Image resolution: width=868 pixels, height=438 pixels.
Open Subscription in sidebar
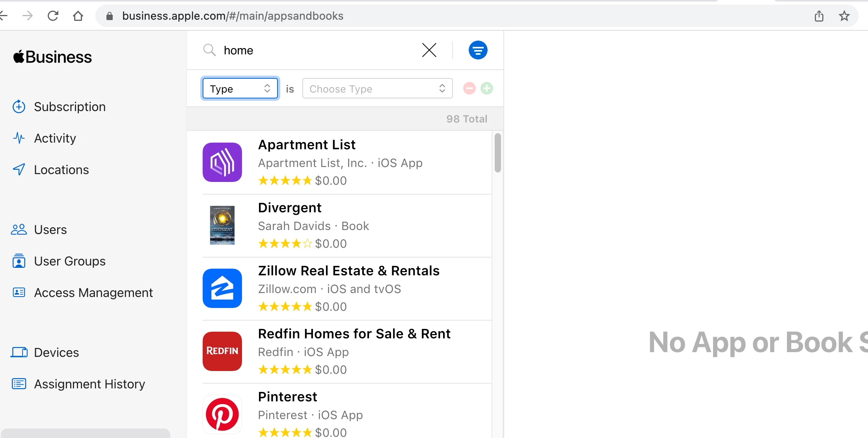point(70,107)
